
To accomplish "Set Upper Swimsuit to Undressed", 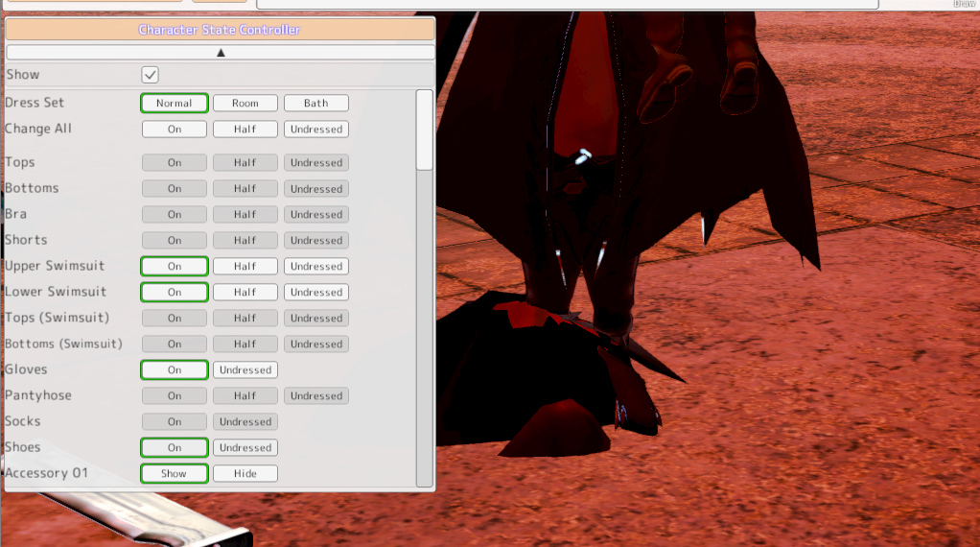I will pyautogui.click(x=316, y=267).
